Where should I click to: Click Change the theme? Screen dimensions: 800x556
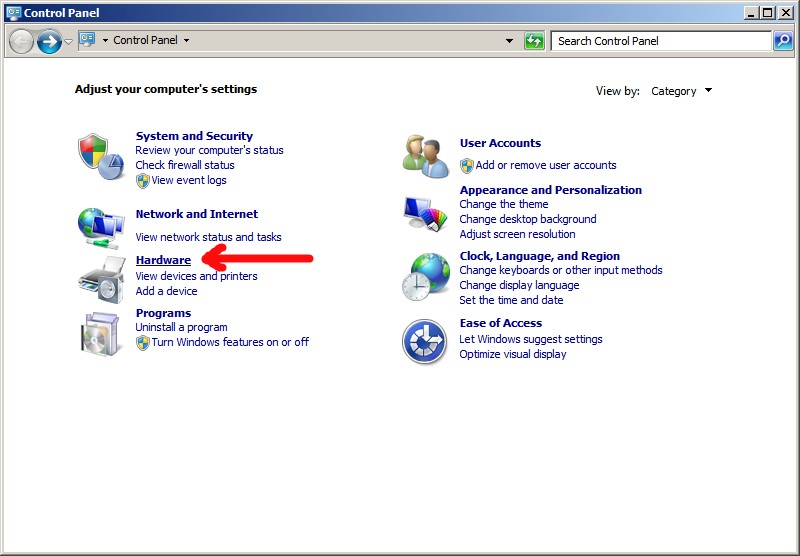click(x=504, y=205)
